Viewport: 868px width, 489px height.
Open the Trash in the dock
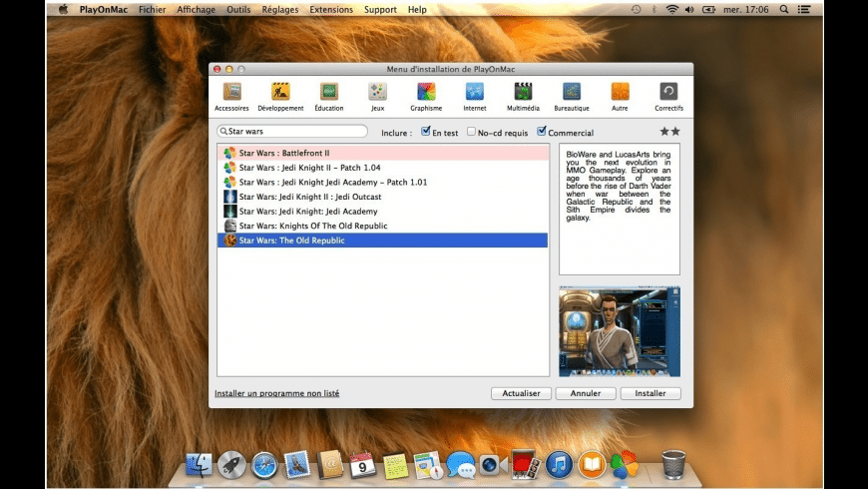tap(673, 465)
